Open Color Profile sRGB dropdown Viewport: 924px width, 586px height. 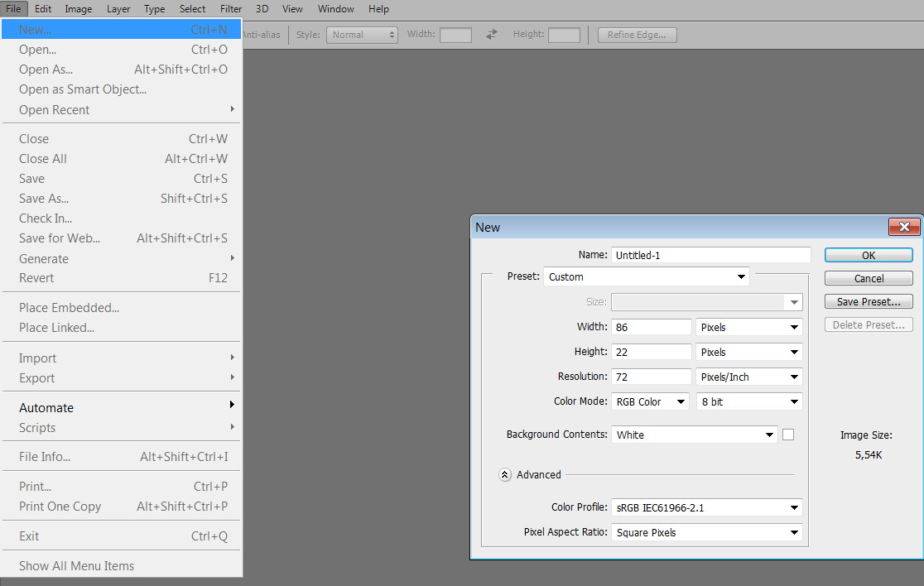click(x=706, y=507)
